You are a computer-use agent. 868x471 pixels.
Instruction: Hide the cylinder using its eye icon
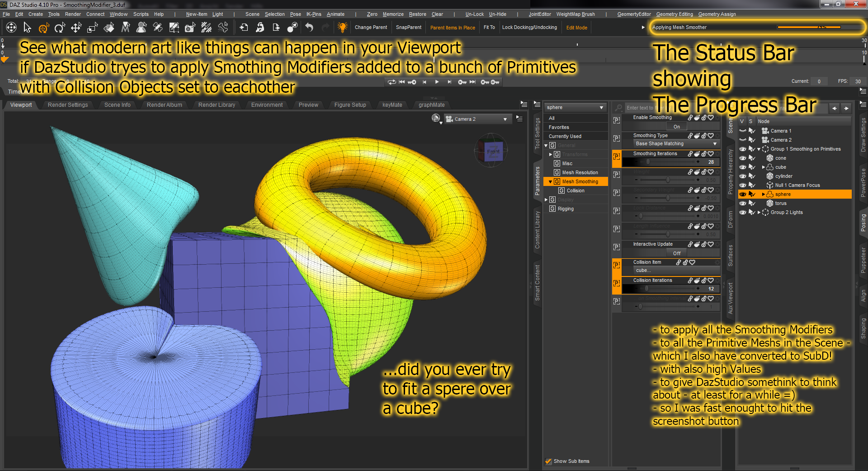click(x=742, y=176)
